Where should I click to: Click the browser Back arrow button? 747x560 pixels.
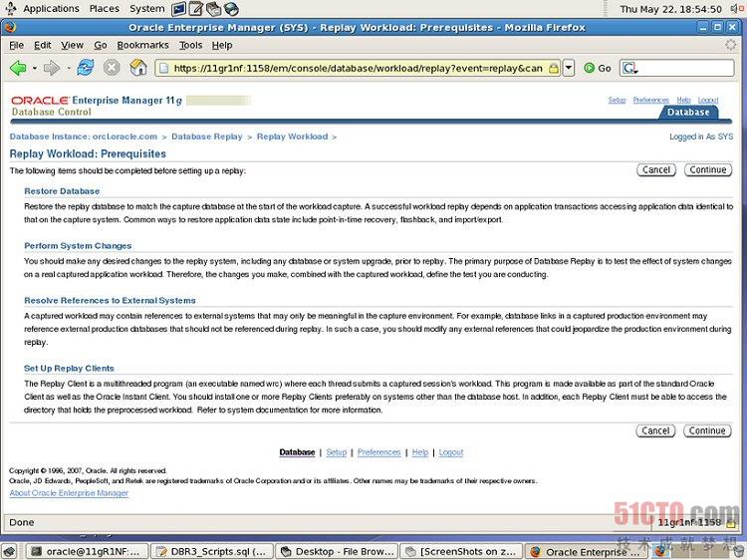click(x=18, y=68)
